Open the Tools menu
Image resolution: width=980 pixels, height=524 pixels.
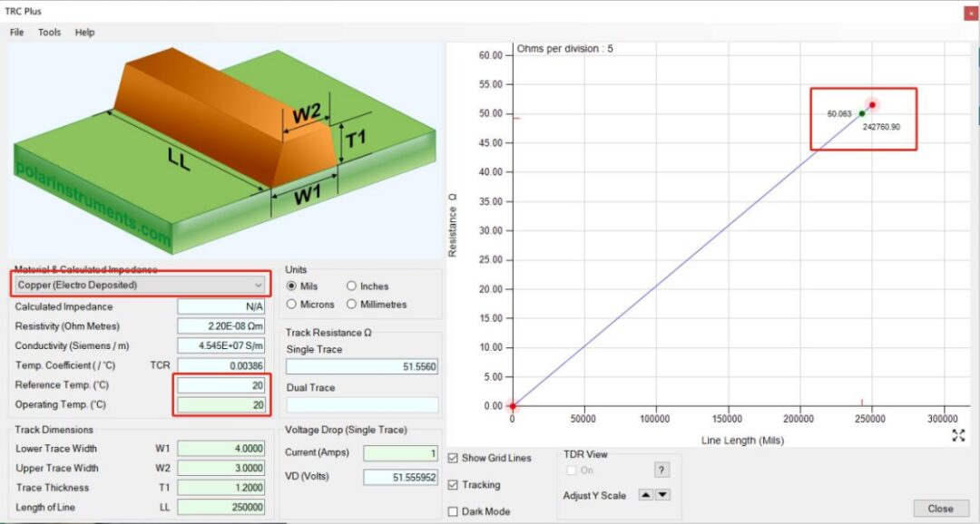(x=49, y=33)
